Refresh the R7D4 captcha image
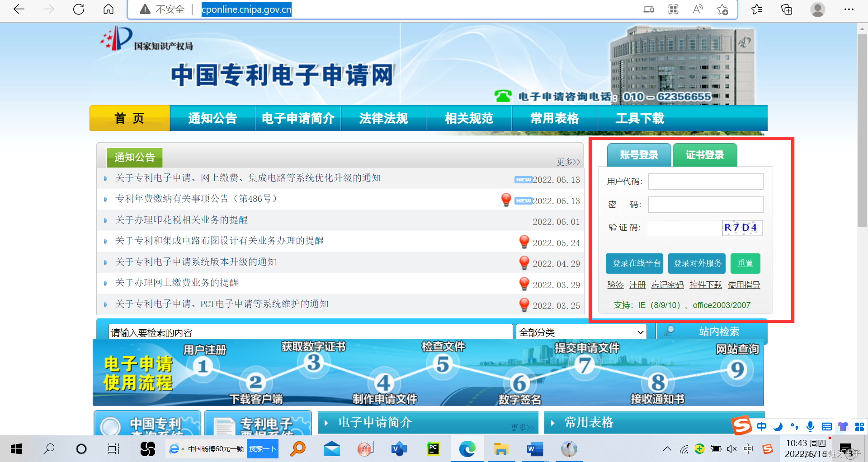Image resolution: width=868 pixels, height=462 pixels. coord(742,228)
